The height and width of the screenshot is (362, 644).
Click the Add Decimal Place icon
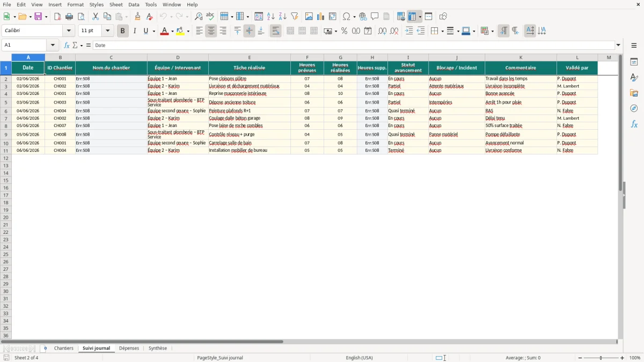382,31
